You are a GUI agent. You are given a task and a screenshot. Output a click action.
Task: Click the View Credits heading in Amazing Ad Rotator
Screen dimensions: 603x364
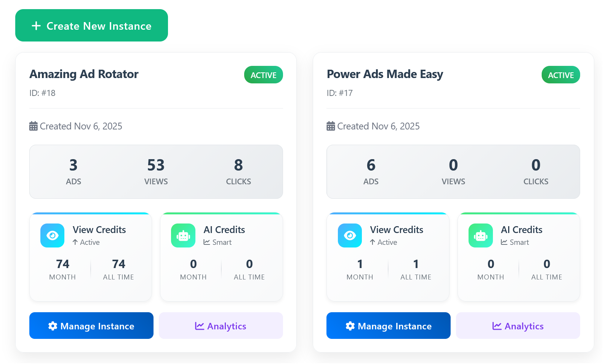click(x=99, y=230)
